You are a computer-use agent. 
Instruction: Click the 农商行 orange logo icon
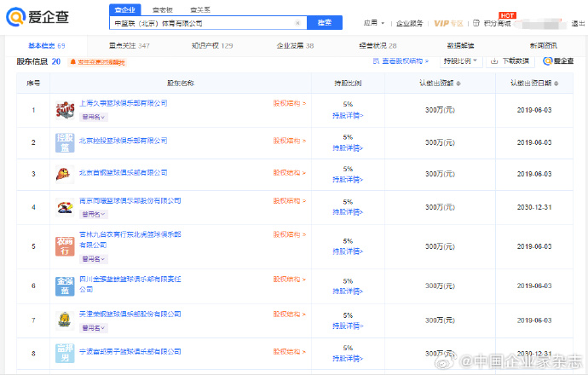(x=65, y=246)
